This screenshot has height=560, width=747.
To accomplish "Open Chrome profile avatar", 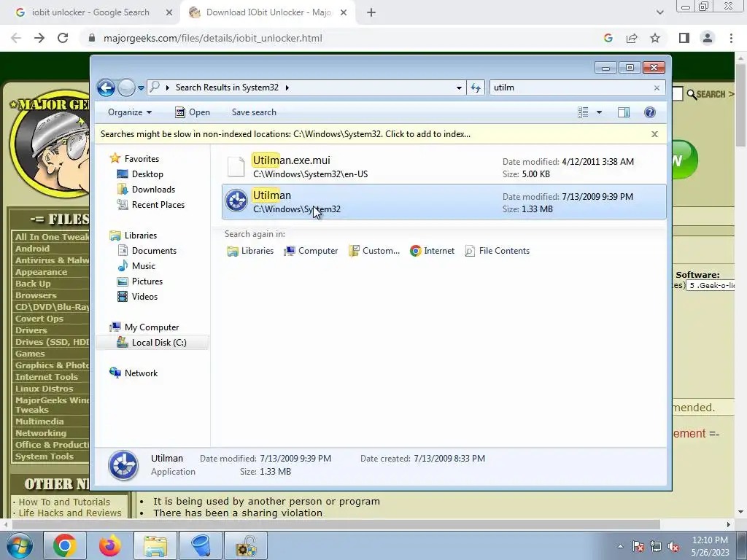I will [x=708, y=38].
